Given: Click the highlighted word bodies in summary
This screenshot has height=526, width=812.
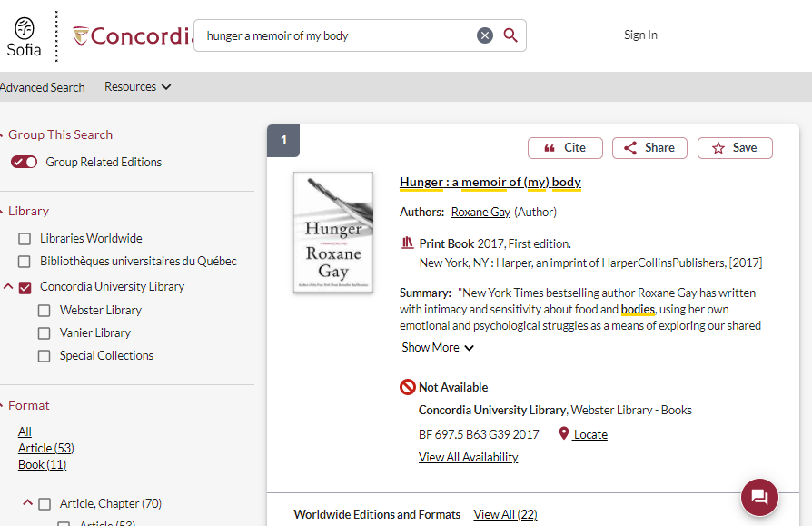Looking at the screenshot, I should coord(638,310).
